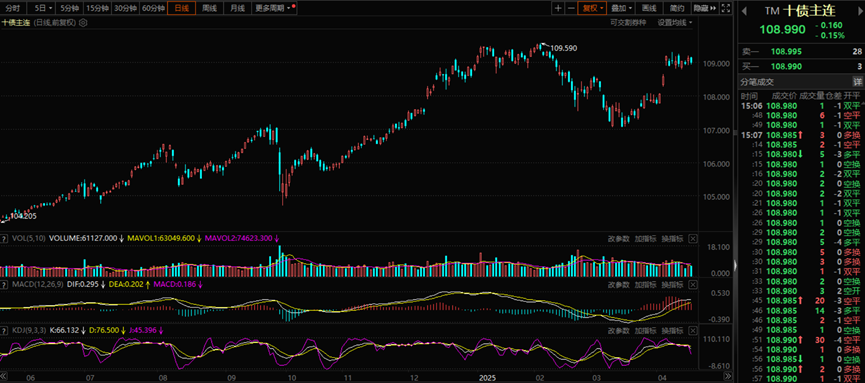Click the MAVOL1:63049.600 value

162,238
